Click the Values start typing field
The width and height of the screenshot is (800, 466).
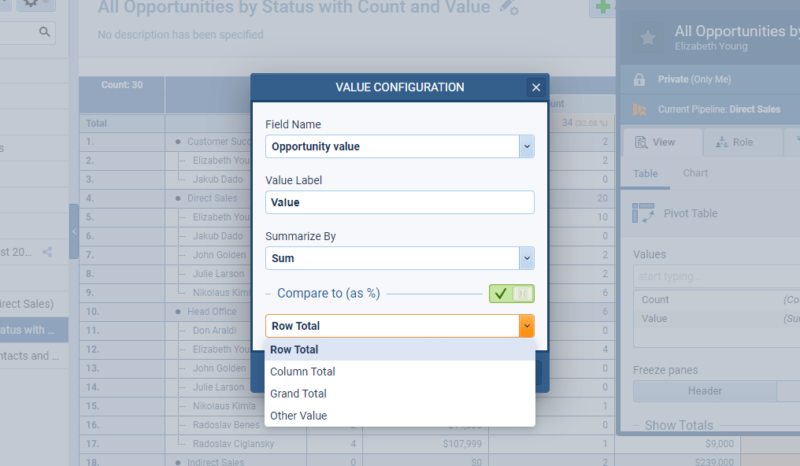pos(716,276)
